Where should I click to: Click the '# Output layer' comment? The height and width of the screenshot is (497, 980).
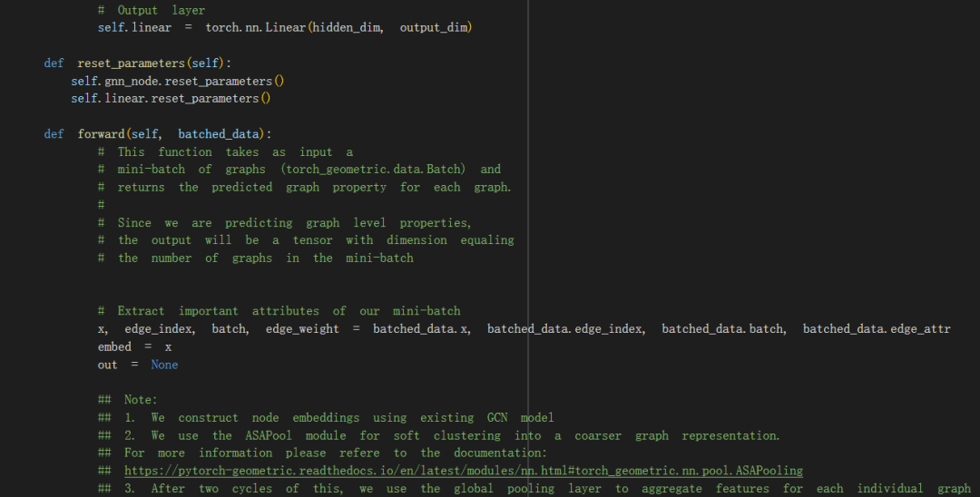(152, 10)
